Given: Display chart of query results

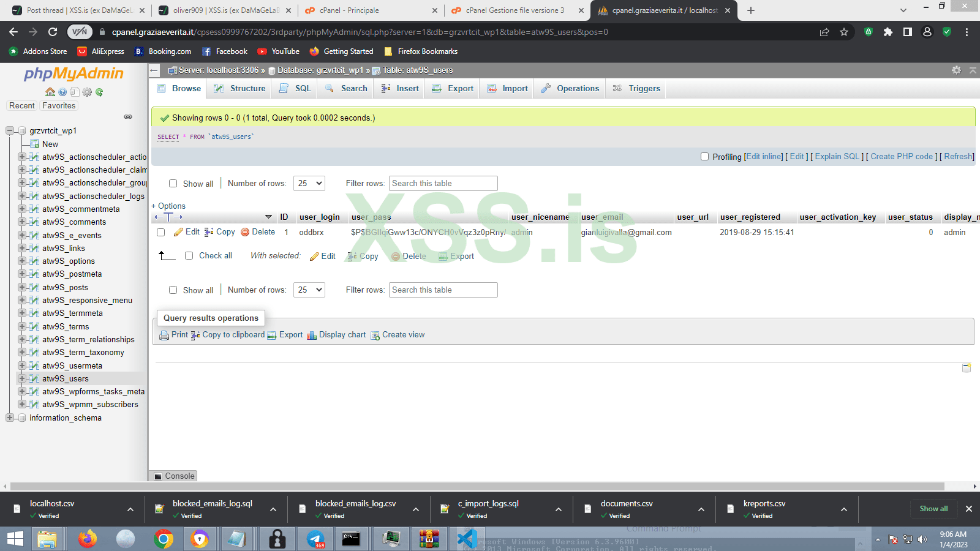Looking at the screenshot, I should [336, 335].
